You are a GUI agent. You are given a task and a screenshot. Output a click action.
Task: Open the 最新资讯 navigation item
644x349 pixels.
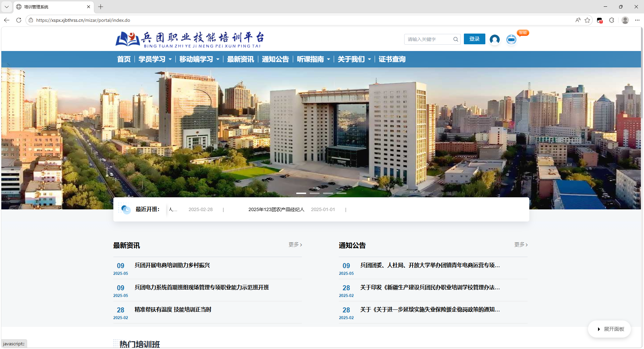(x=240, y=59)
